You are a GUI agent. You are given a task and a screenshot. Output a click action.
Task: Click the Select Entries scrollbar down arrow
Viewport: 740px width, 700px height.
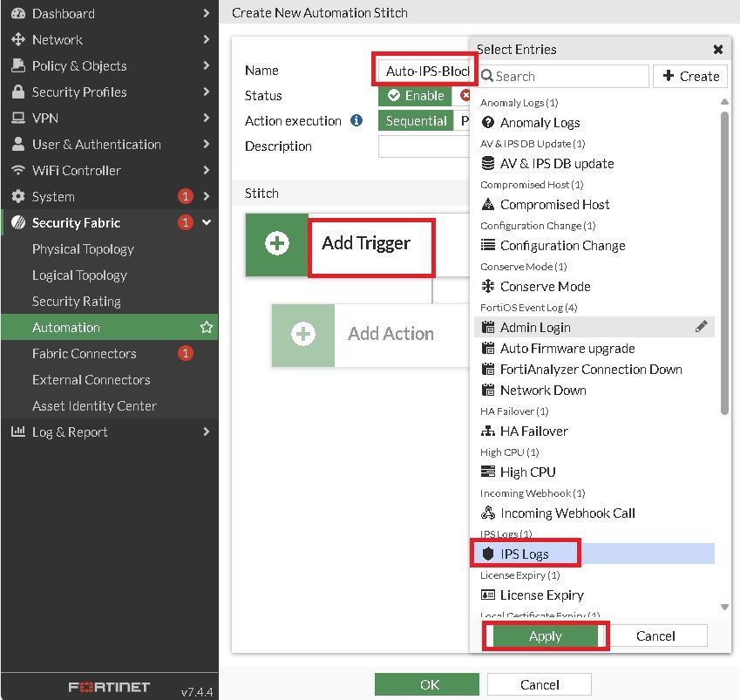(724, 608)
